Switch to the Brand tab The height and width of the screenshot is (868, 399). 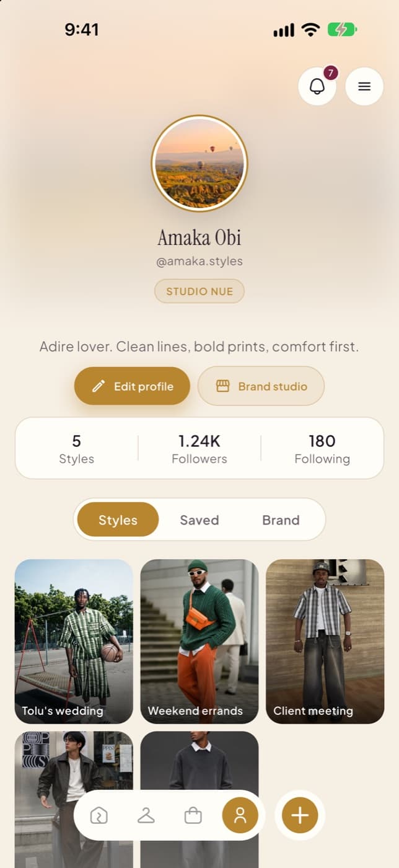click(x=281, y=520)
